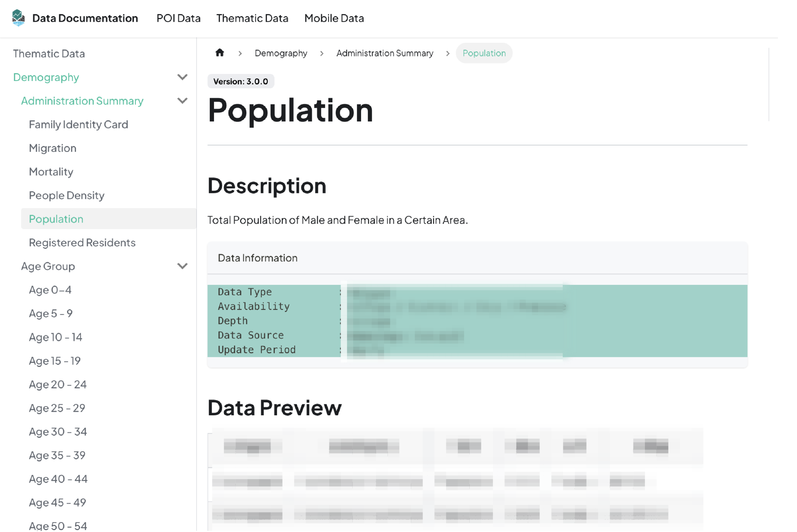Image resolution: width=797 pixels, height=532 pixels.
Task: Select Demography in the sidebar
Action: point(46,77)
